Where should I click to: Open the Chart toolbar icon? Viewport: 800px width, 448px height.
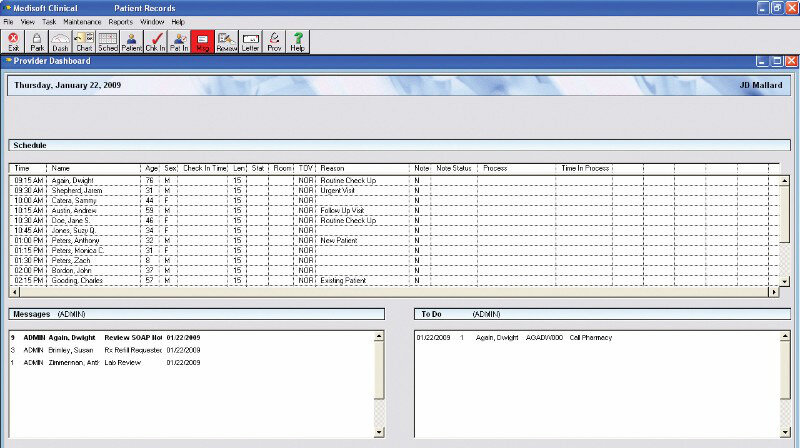pos(84,41)
